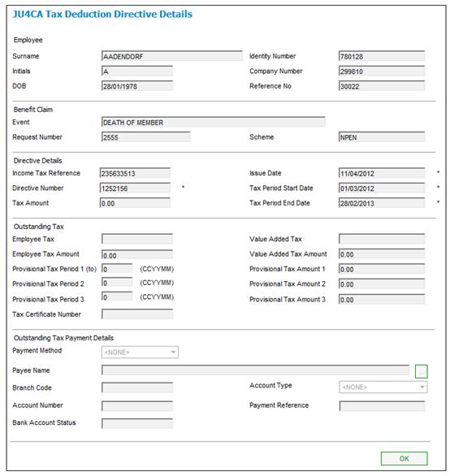Click the Request Number field
This screenshot has height=476, width=450.
point(145,137)
